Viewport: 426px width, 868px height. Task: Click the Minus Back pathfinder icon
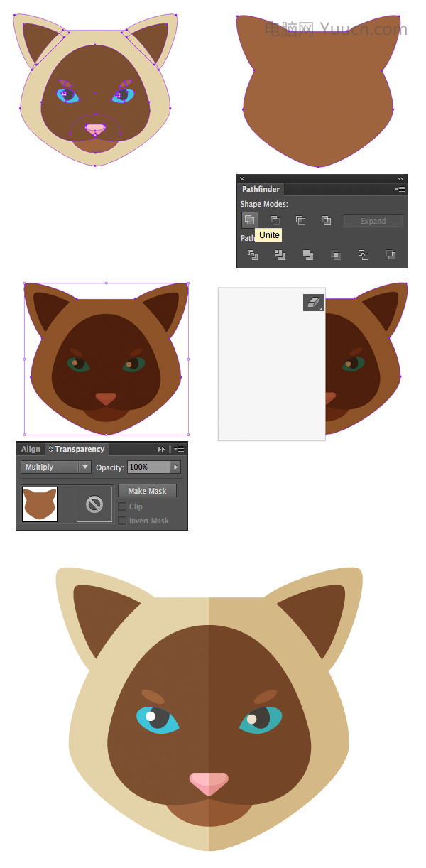(390, 254)
